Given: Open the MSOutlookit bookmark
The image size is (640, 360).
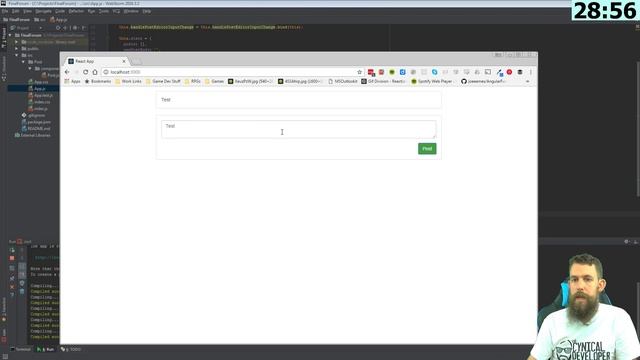Looking at the screenshot, I should [343, 82].
